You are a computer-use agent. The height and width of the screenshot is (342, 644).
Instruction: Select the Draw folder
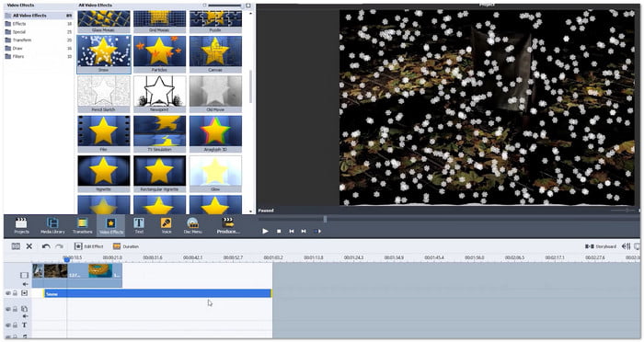[x=39, y=49]
